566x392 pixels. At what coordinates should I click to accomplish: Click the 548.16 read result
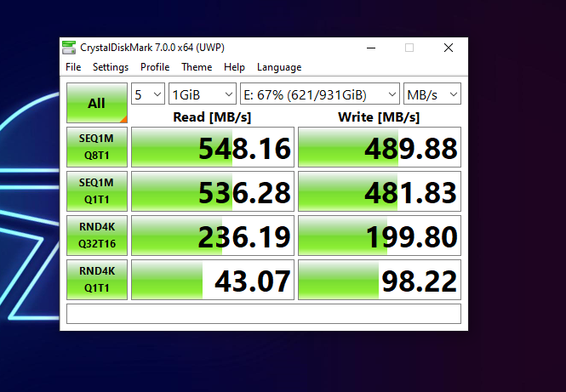[213, 147]
